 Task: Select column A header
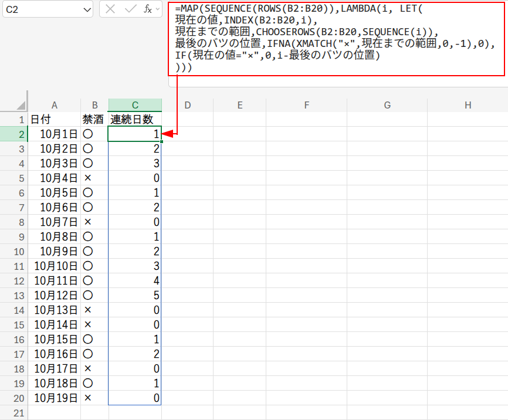[55, 105]
